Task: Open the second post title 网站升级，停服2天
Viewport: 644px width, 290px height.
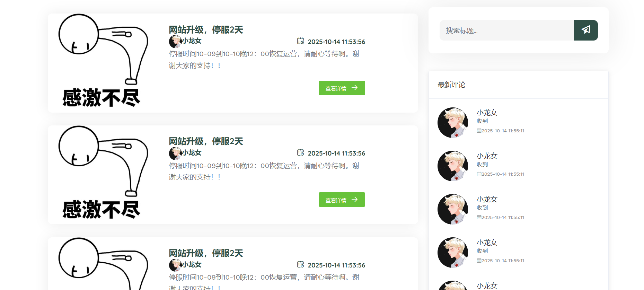Action: point(206,141)
